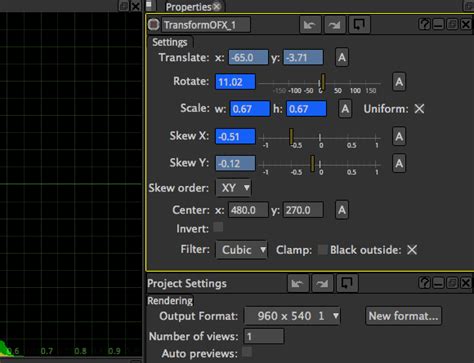Image resolution: width=474 pixels, height=363 pixels.
Task: Select the Settings tab
Action: click(170, 42)
